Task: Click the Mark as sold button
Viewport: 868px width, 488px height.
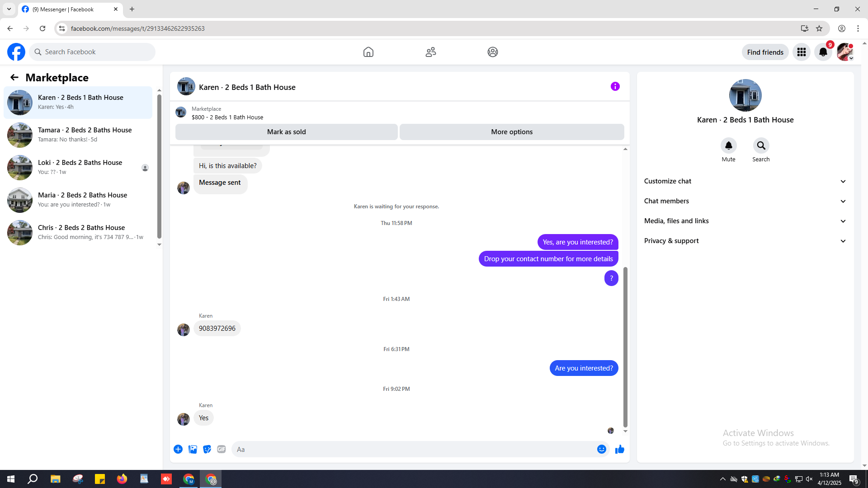Action: click(x=287, y=132)
